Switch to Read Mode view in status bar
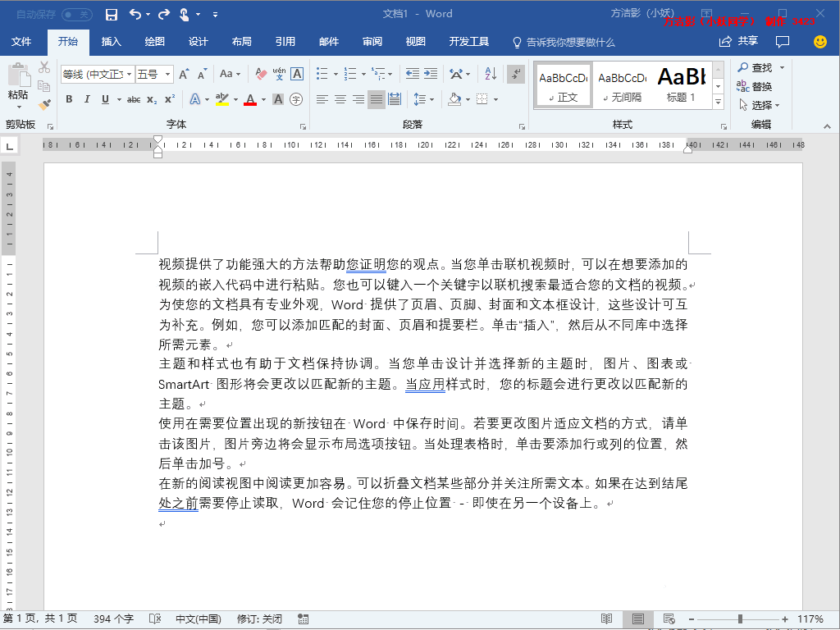This screenshot has height=630, width=840. (606, 619)
